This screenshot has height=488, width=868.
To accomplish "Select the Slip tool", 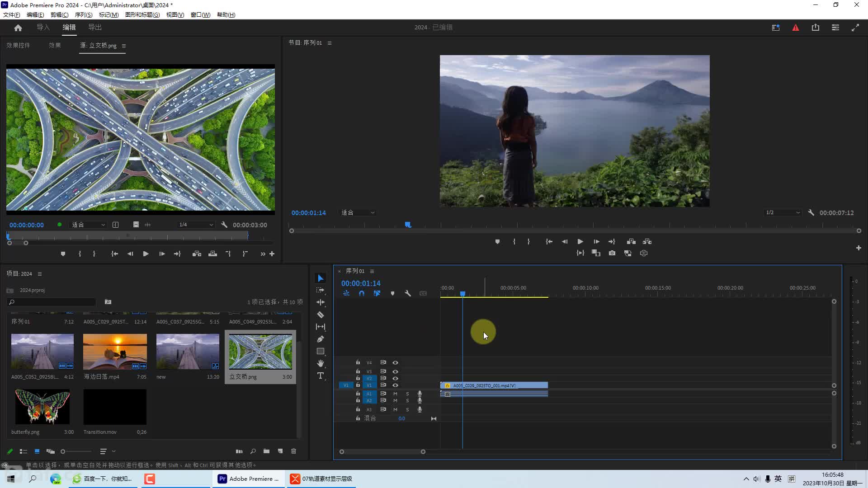I will 321,327.
